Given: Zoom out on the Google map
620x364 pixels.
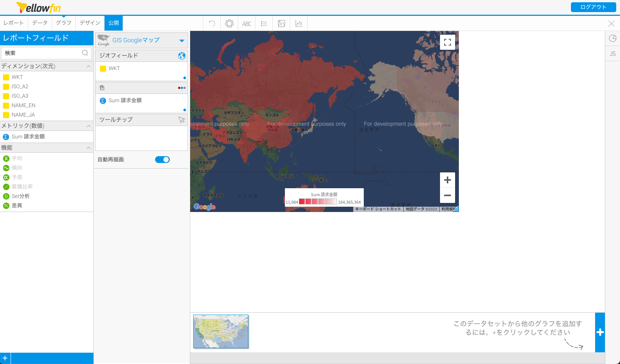Looking at the screenshot, I should [x=448, y=195].
